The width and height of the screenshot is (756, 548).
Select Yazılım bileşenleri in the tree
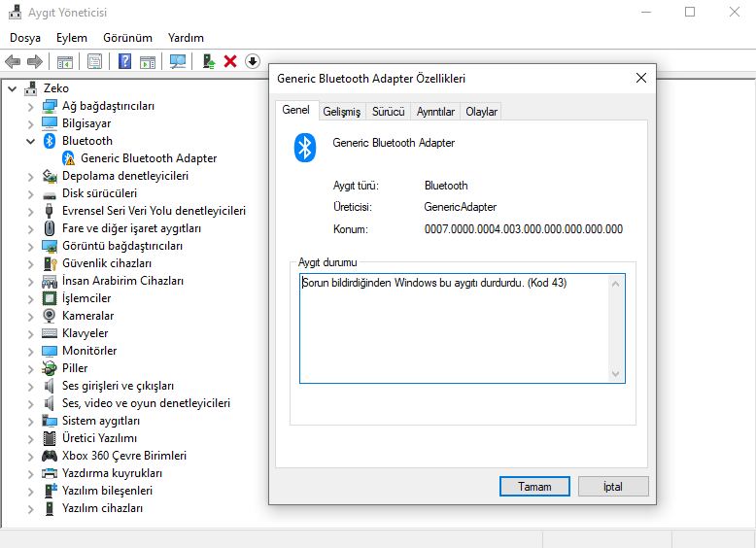coord(107,491)
